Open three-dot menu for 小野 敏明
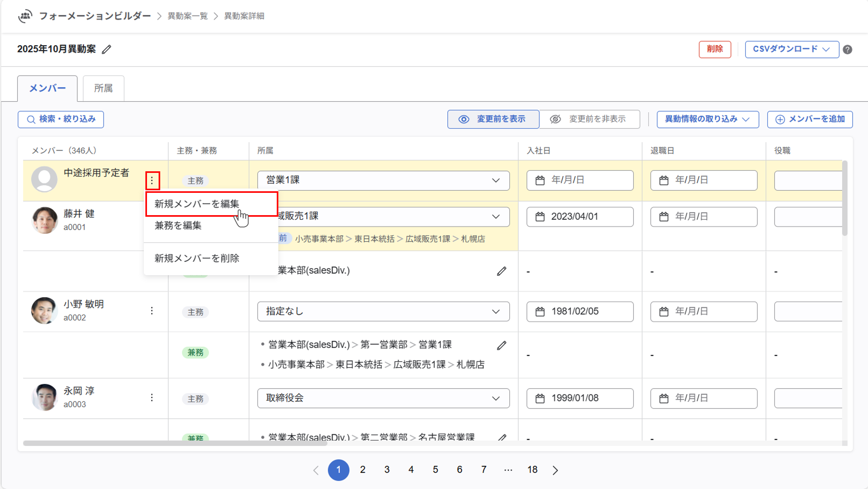868x489 pixels. (152, 311)
